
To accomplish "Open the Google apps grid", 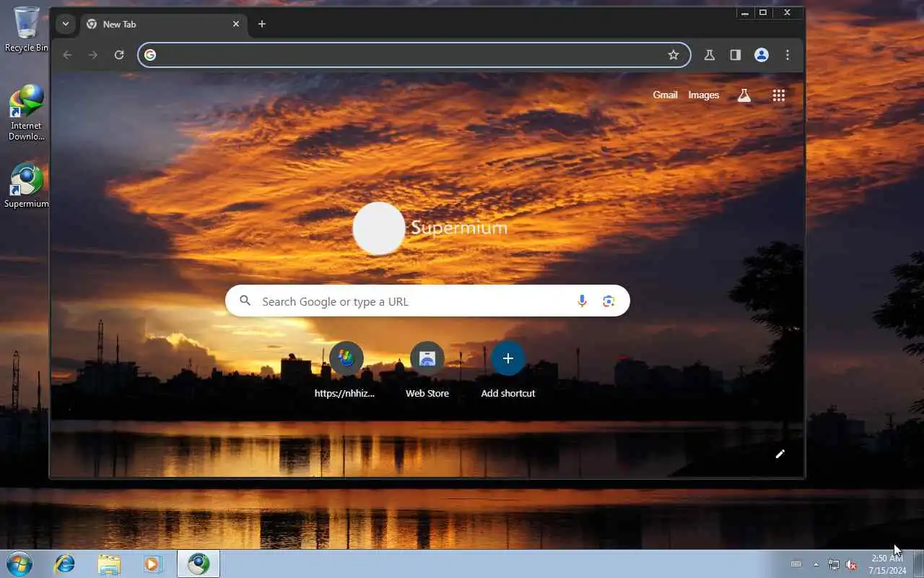I will (779, 95).
